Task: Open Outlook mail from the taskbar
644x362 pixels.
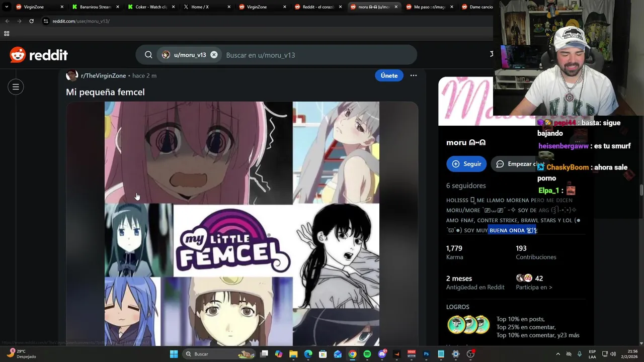Action: 338,354
